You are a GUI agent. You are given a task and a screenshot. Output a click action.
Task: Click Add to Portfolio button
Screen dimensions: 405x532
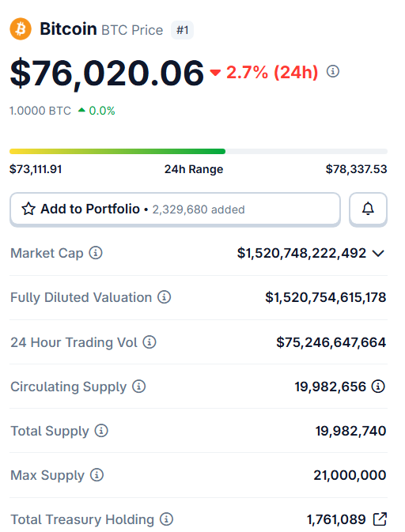[175, 209]
